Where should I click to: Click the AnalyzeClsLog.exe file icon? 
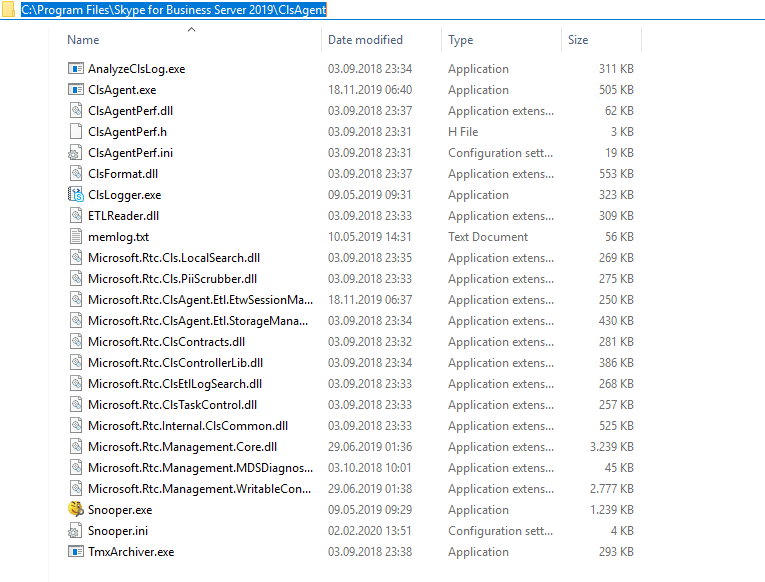pos(76,68)
